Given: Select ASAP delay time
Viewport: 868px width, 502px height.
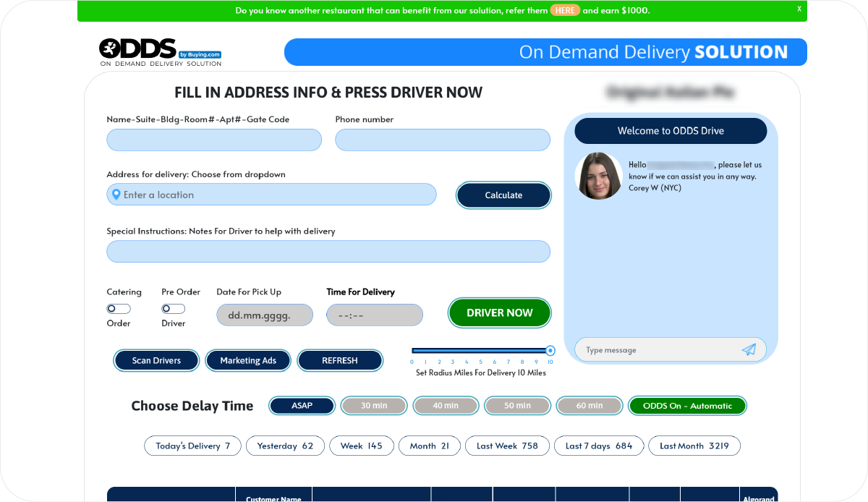Looking at the screenshot, I should pos(302,406).
